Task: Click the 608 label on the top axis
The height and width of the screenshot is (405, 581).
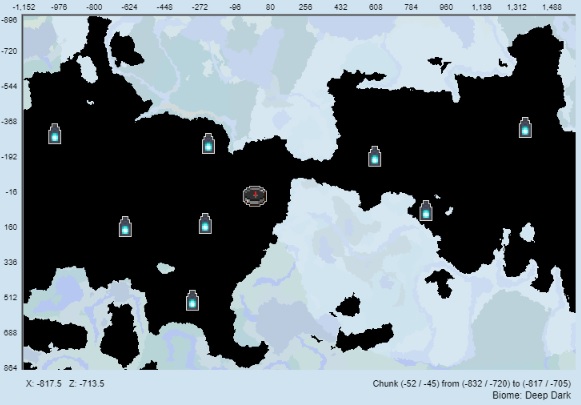Action: click(376, 7)
